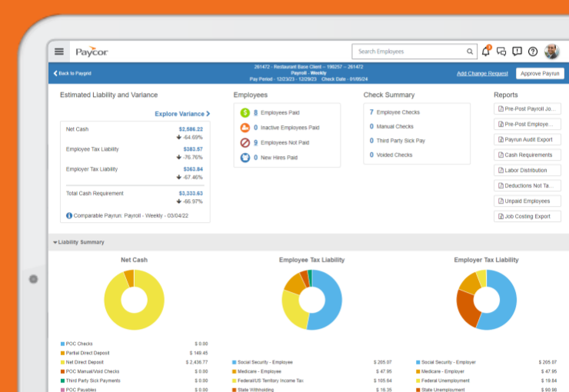Click the Cash Requirements document icon

501,154
